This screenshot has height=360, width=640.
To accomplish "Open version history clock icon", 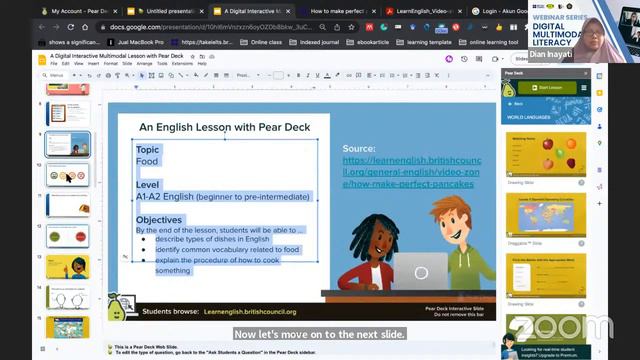I will click(x=464, y=59).
